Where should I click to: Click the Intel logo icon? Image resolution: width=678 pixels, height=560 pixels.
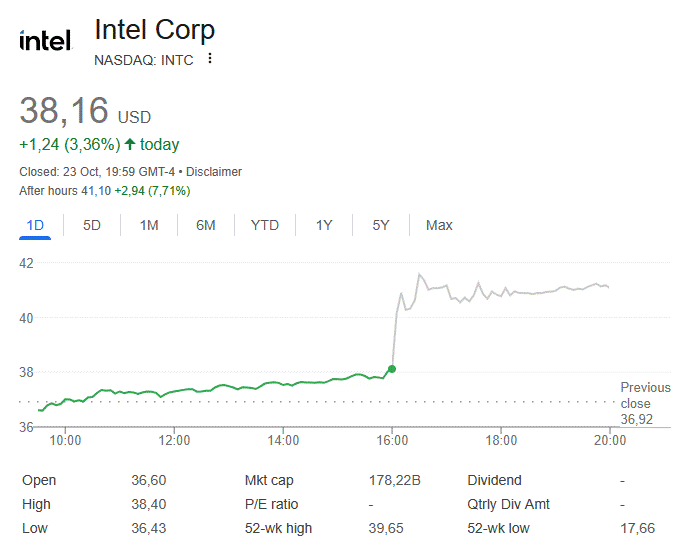46,41
